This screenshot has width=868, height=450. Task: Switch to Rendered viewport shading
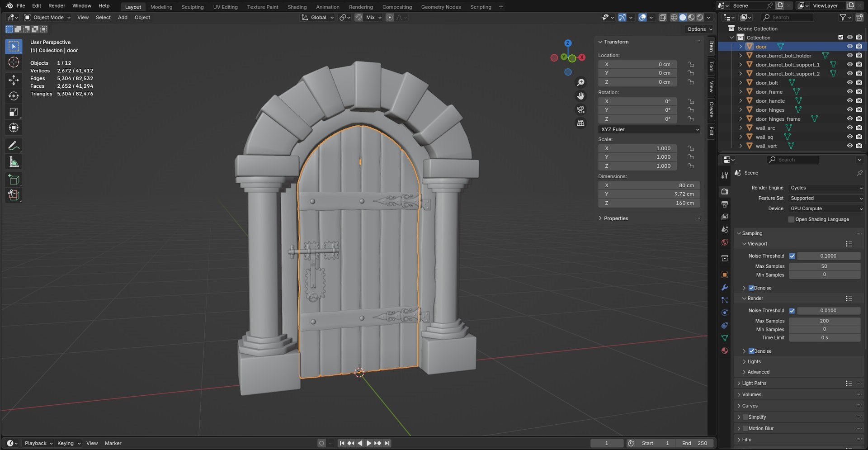(700, 17)
